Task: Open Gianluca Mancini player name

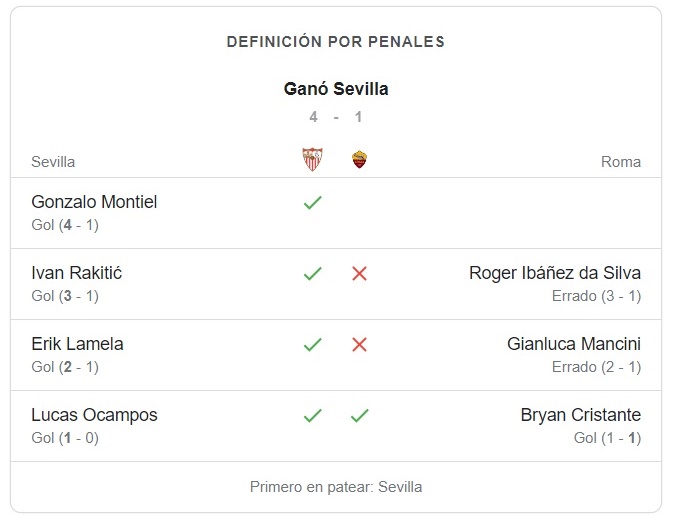Action: point(574,344)
